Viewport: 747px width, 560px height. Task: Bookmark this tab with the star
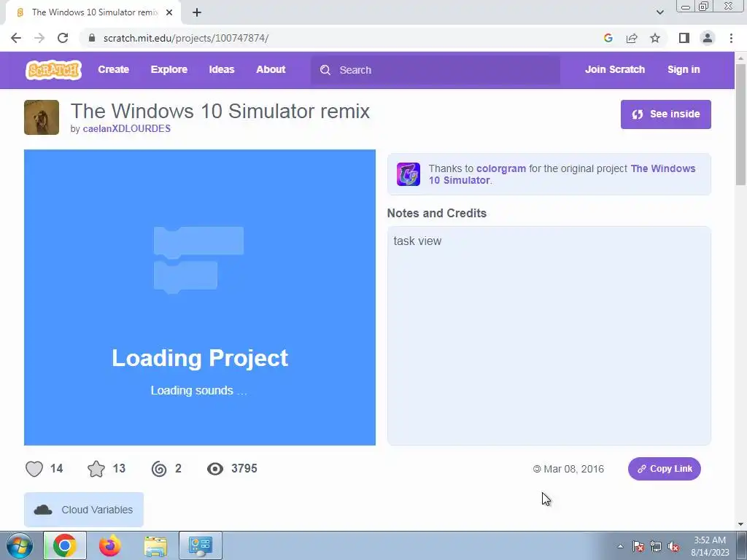655,38
